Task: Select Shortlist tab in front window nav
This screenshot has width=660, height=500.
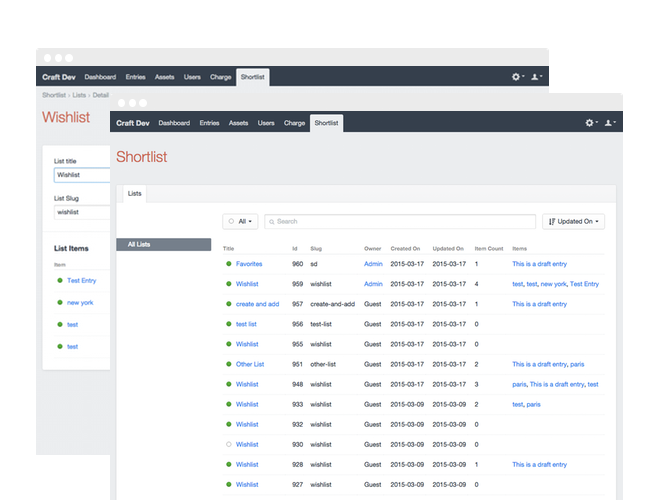Action: pos(326,123)
